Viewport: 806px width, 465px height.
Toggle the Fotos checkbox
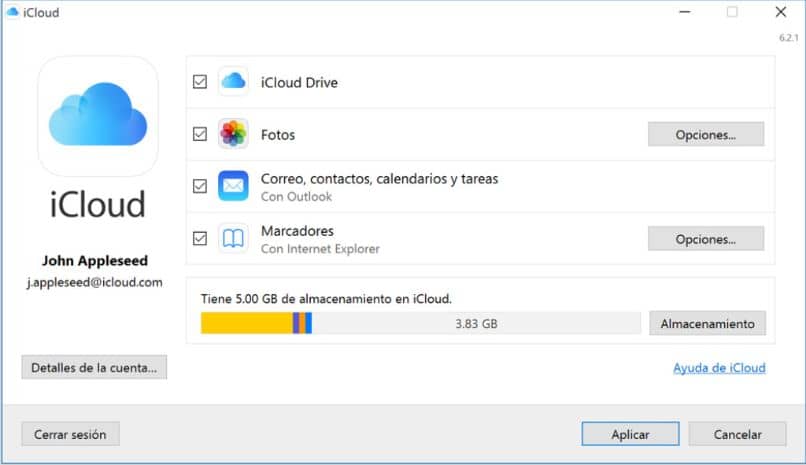click(x=200, y=134)
